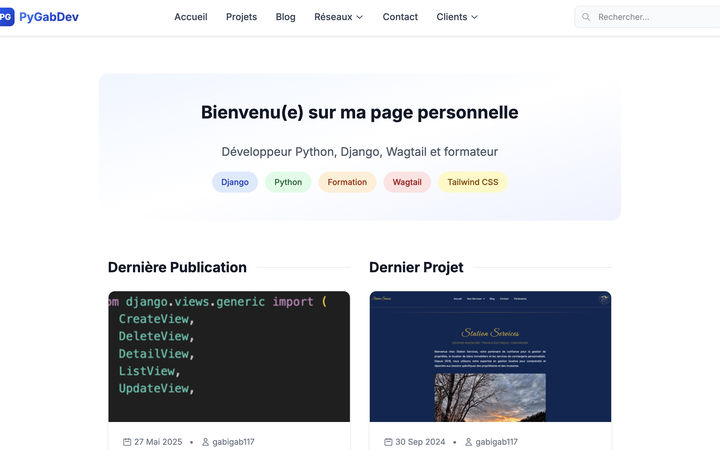Go to the Accueil menu item
The width and height of the screenshot is (720, 450).
pyautogui.click(x=191, y=17)
